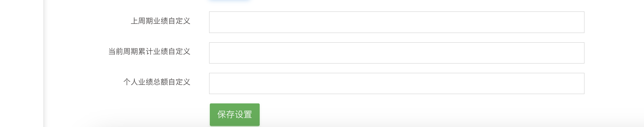644x127 pixels.
Task: Click the personal performance total custom field
Action: (396, 83)
